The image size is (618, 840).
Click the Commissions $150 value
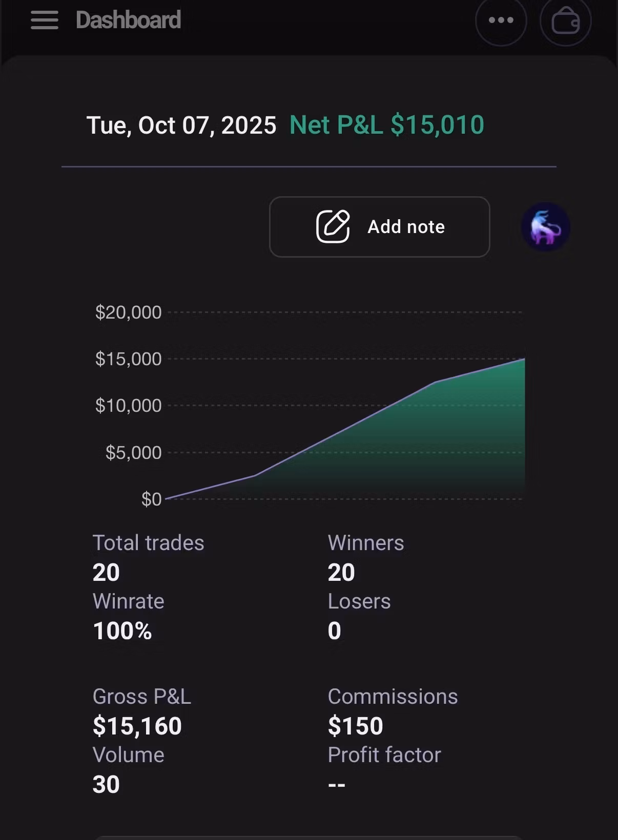(356, 726)
